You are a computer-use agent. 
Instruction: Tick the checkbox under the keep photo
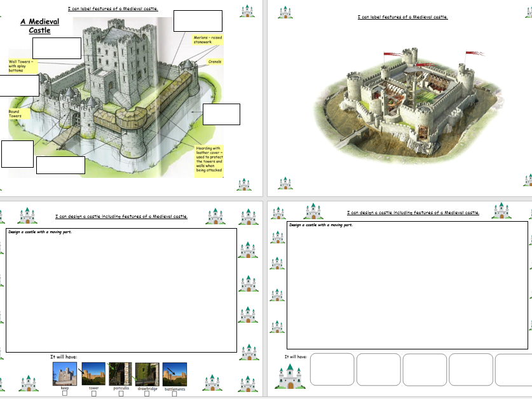point(65,393)
